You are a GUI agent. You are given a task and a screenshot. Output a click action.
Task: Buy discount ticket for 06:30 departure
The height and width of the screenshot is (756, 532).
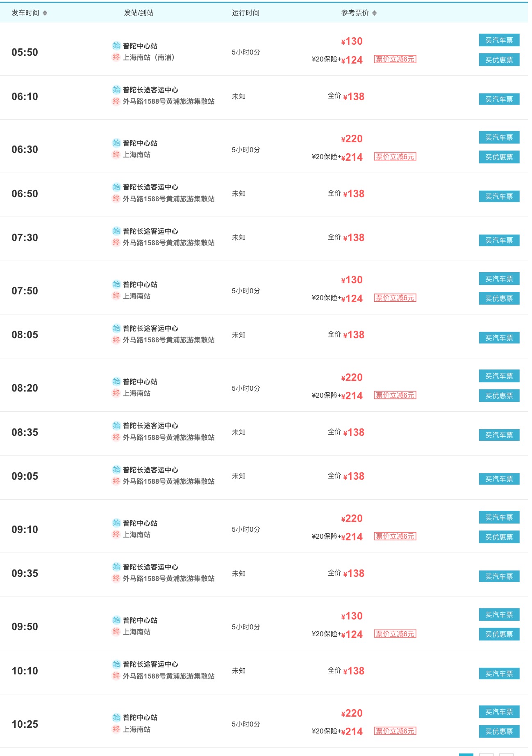point(499,157)
